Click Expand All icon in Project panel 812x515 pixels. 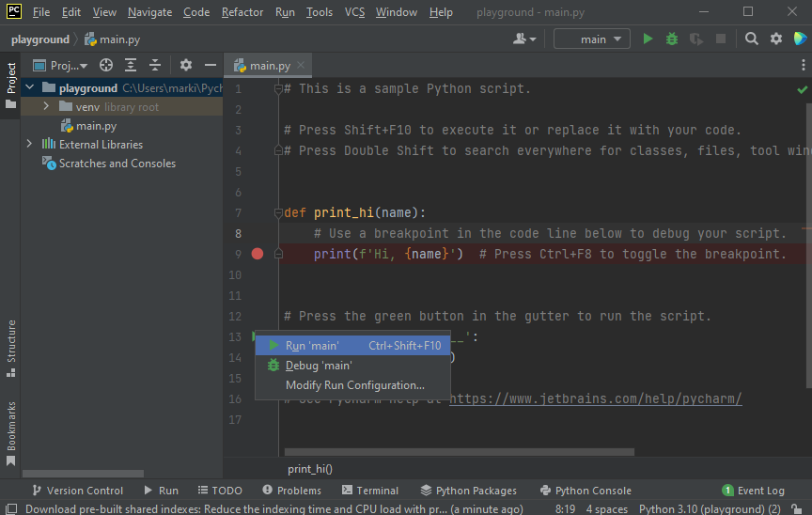[131, 66]
